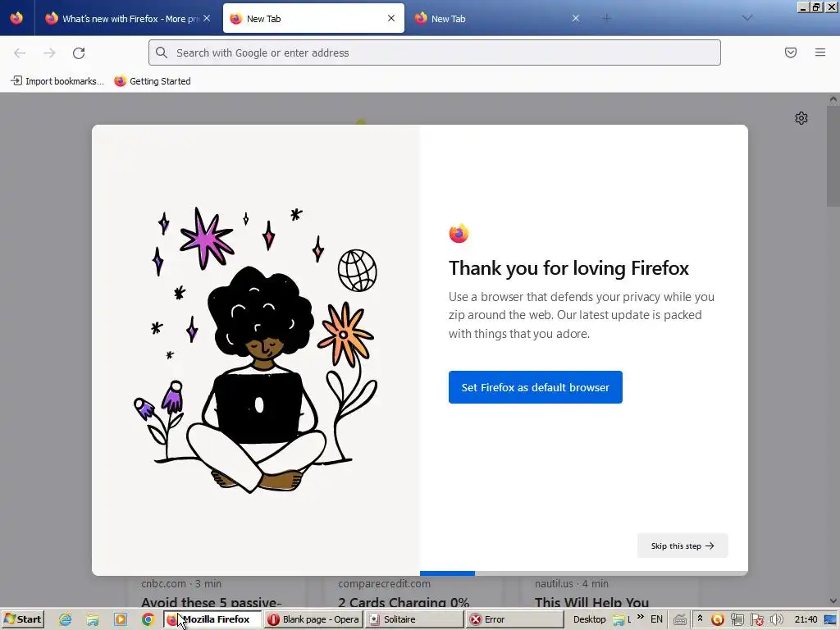Open a new tab with plus button

coord(606,18)
